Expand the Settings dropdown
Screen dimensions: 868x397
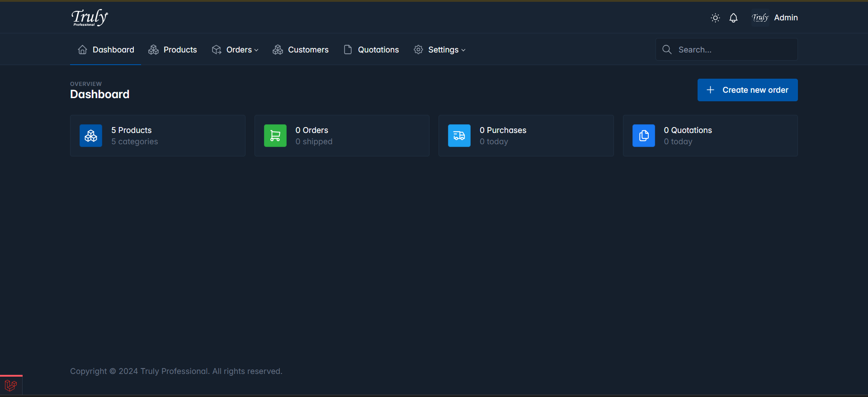[x=439, y=50]
